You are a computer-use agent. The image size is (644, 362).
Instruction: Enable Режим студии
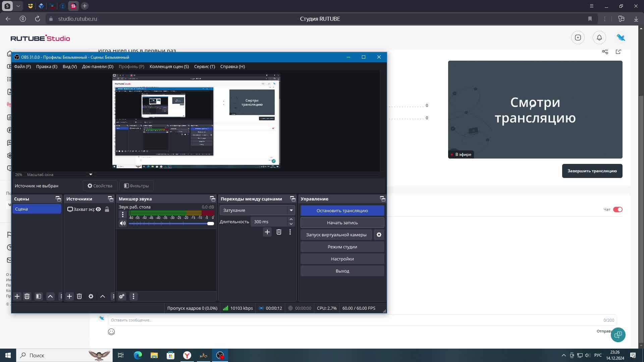(342, 247)
